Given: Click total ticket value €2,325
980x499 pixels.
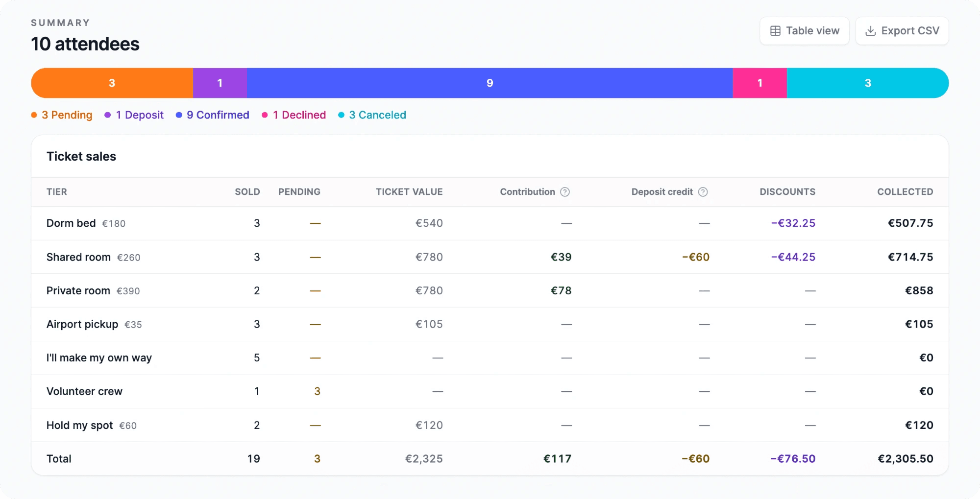Looking at the screenshot, I should (424, 459).
